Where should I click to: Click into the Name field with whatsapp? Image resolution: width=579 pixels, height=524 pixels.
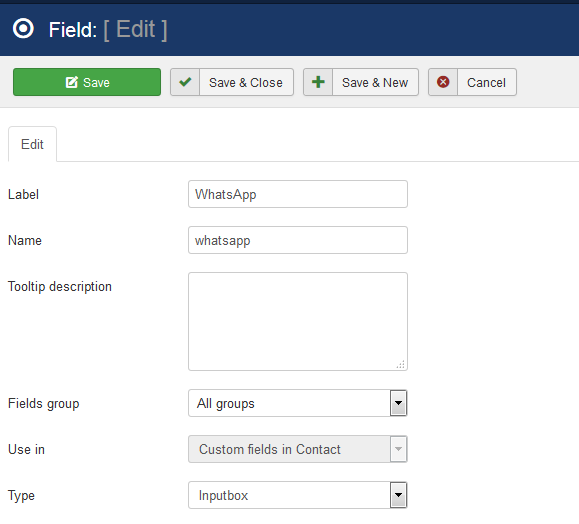click(298, 240)
